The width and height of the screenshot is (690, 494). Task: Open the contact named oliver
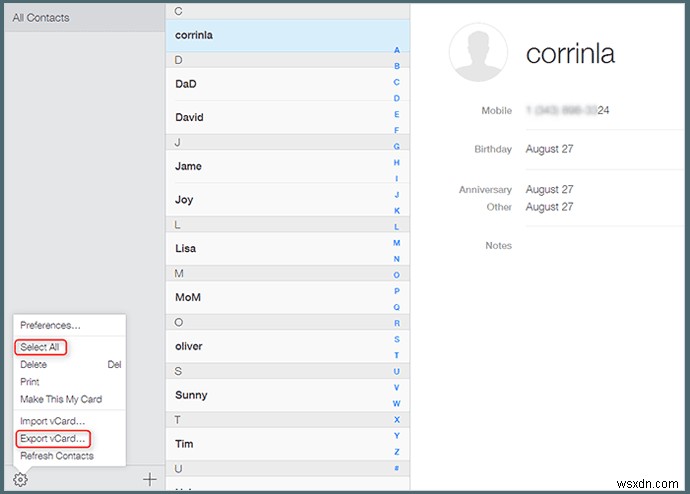point(188,346)
